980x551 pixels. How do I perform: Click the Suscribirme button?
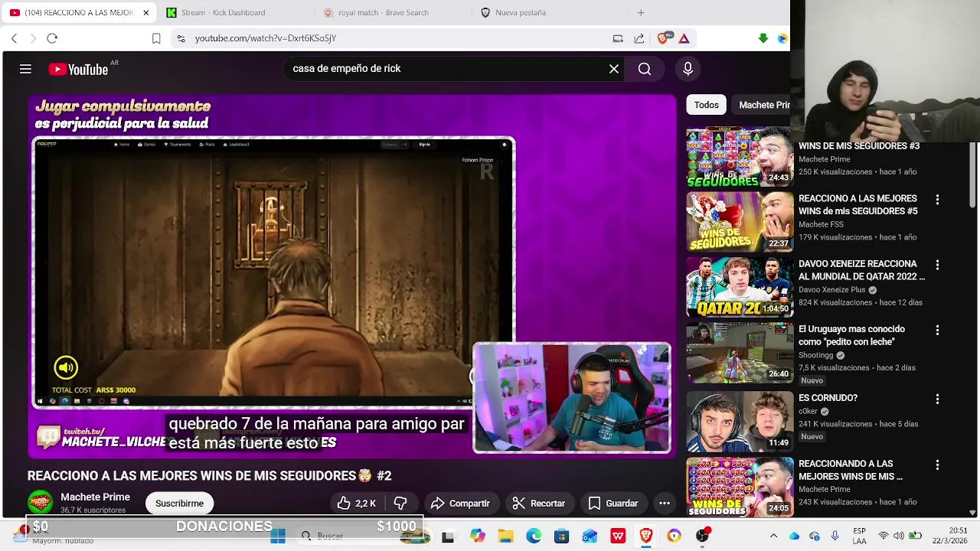[x=179, y=503]
